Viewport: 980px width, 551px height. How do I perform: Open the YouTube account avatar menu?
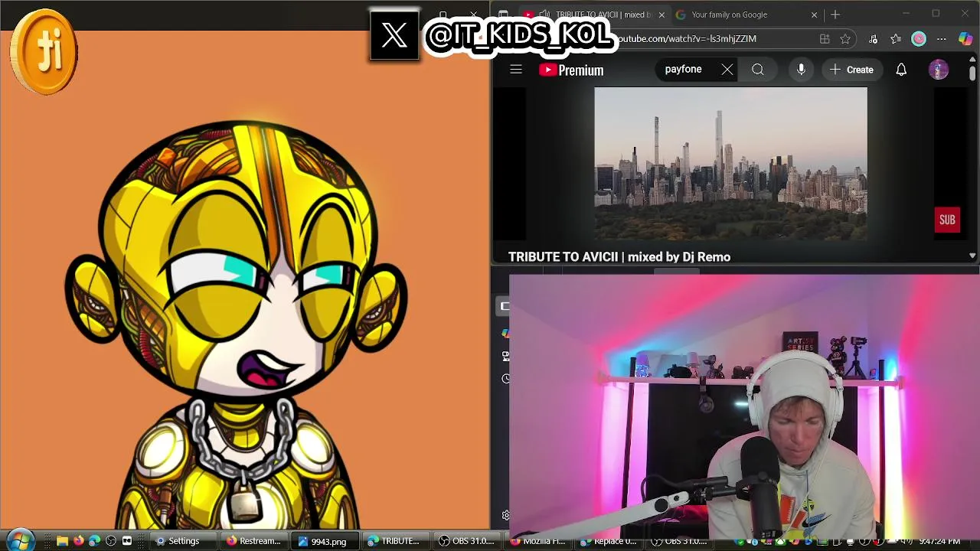939,70
